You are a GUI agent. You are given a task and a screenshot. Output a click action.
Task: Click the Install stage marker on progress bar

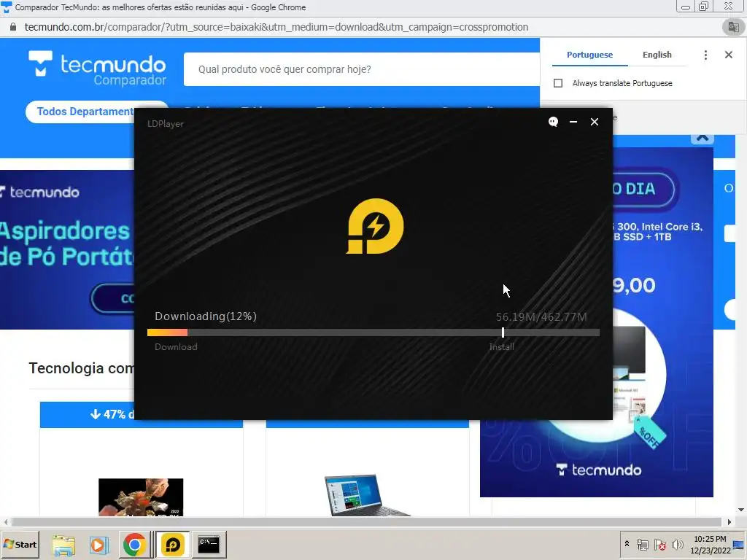pyautogui.click(x=503, y=332)
